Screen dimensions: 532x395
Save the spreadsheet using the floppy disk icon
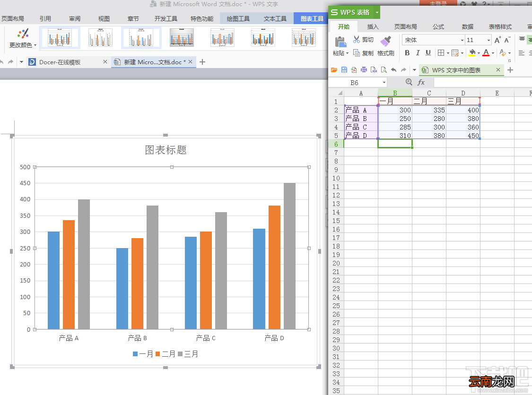(344, 70)
